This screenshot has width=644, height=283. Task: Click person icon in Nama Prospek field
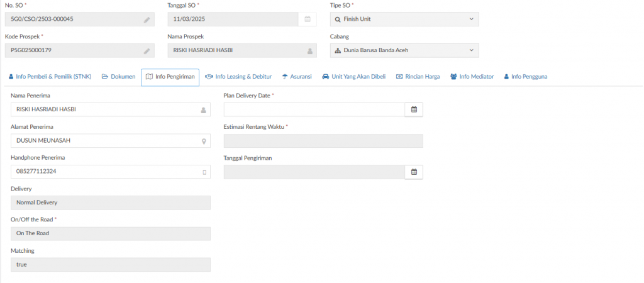309,51
